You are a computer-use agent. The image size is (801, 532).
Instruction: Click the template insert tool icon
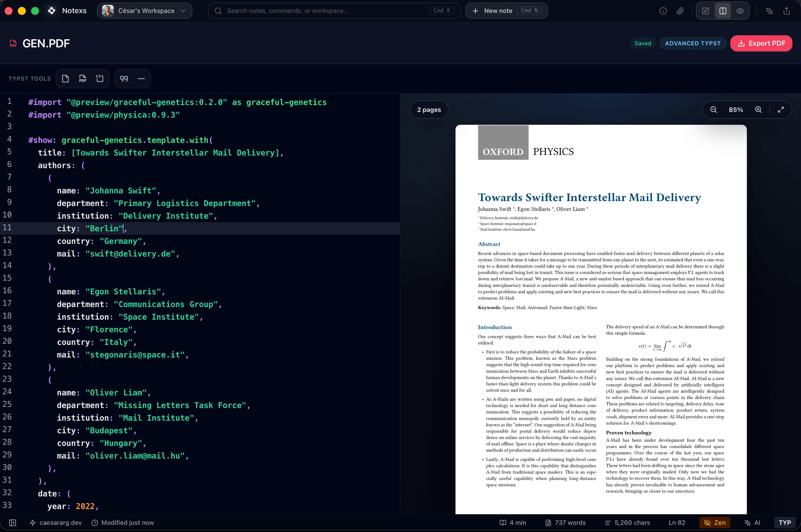(x=99, y=79)
